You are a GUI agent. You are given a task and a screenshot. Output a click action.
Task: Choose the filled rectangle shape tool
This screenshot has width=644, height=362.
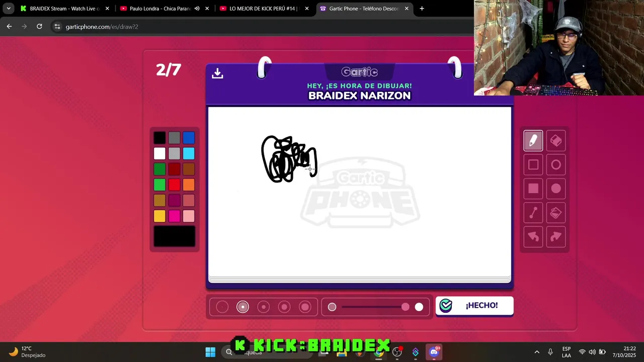pos(533,189)
